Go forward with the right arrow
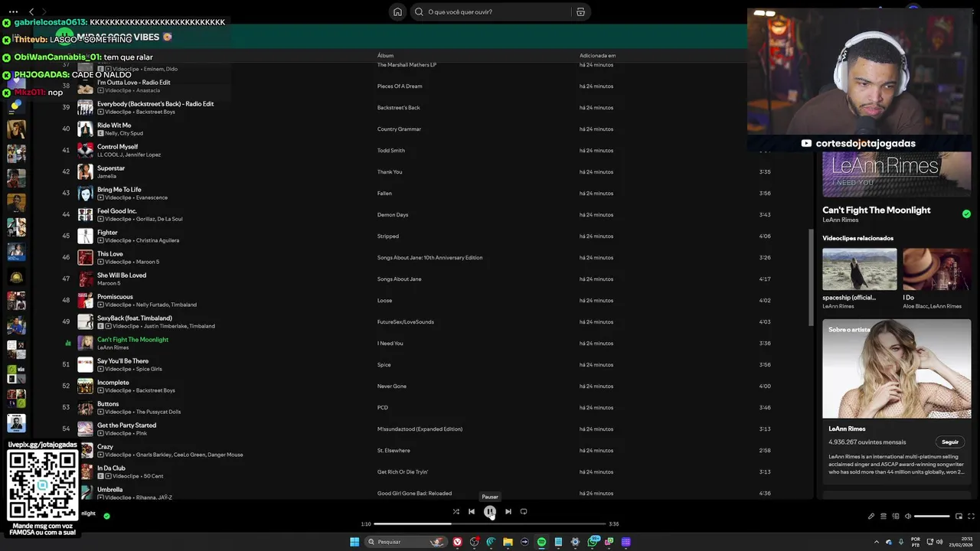This screenshot has width=980, height=551. tap(44, 11)
